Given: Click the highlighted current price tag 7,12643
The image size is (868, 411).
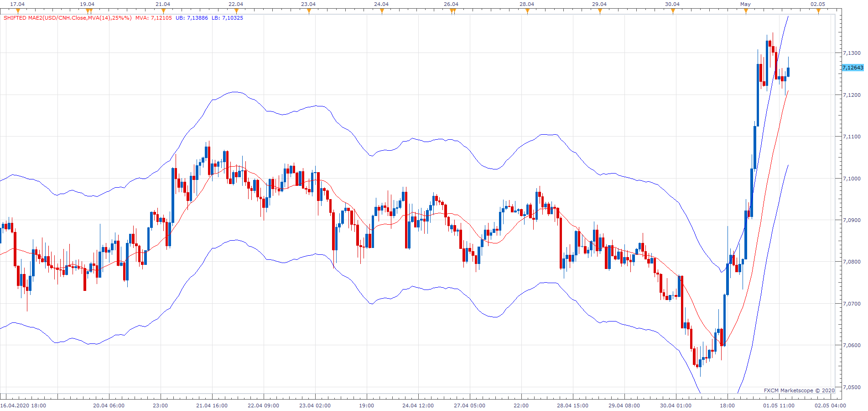Looking at the screenshot, I should 852,68.
